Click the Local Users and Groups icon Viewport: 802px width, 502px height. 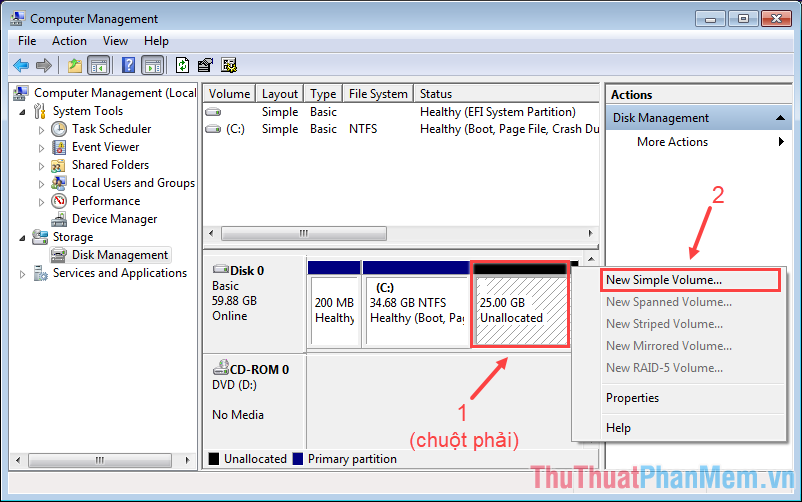pos(59,183)
